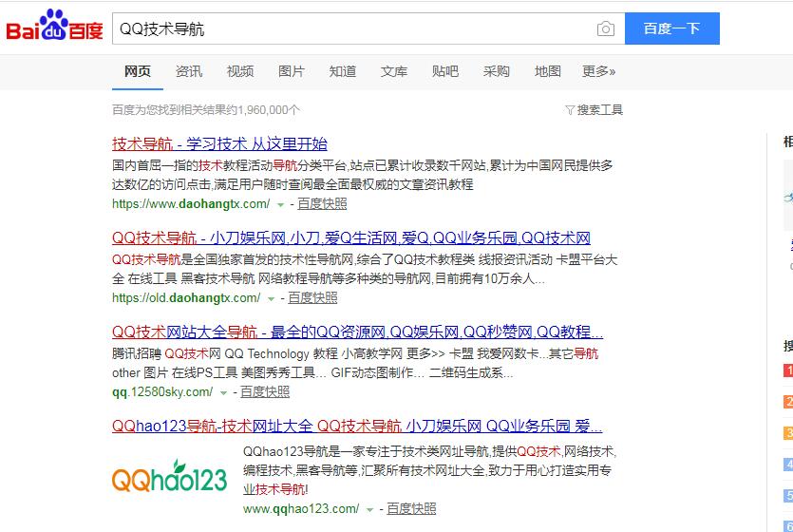
Task: Open result QQ技术网站大全导航
Action: coord(357,332)
